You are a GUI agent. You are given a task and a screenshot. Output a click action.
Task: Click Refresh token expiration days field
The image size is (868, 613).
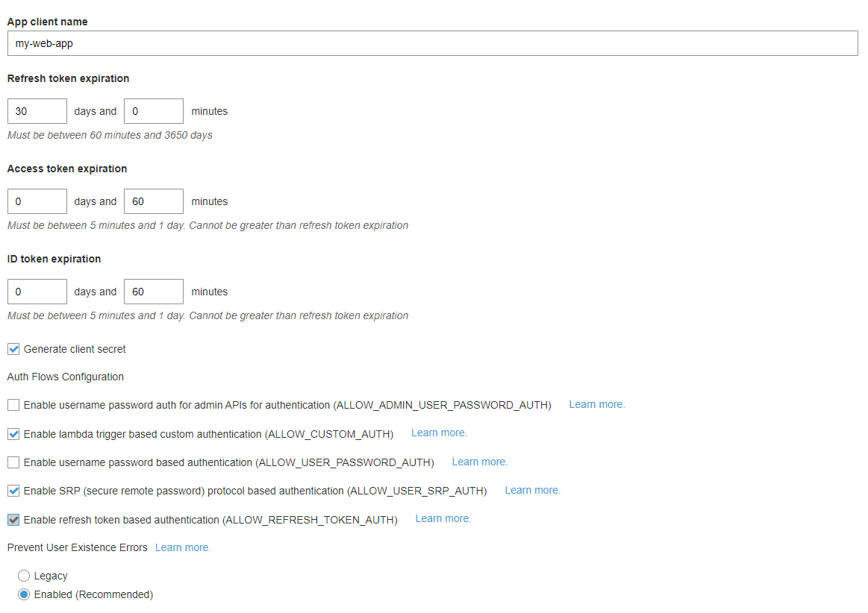pos(37,111)
